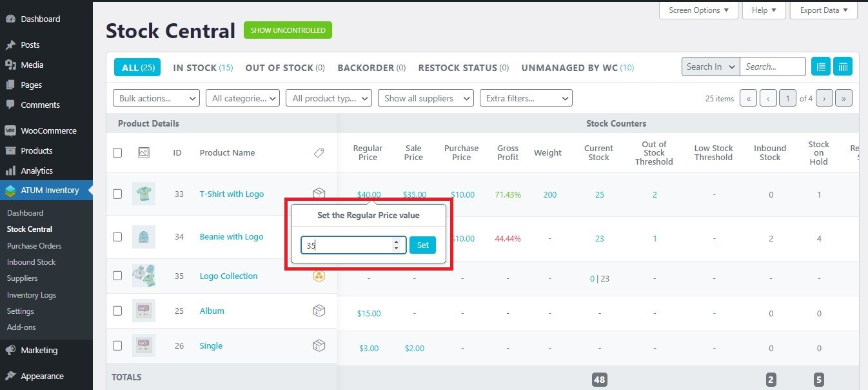The height and width of the screenshot is (390, 868).
Task: Open the Show all suppliers dropdown
Action: [426, 99]
